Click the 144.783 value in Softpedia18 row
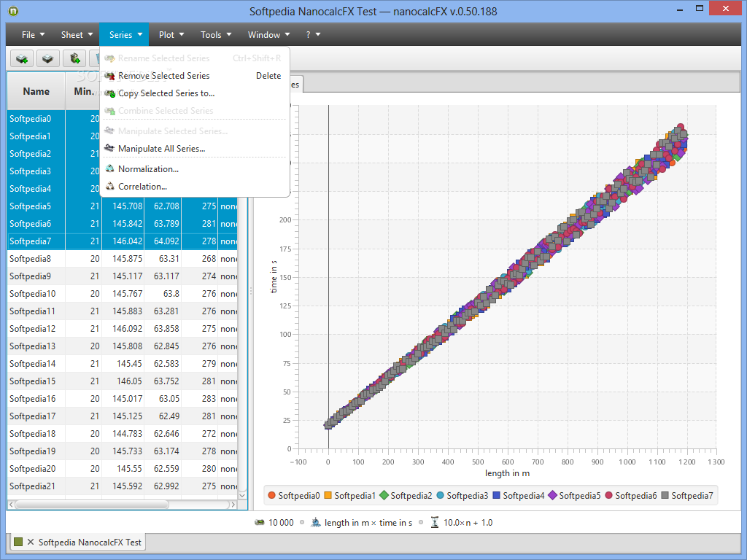 tap(127, 434)
